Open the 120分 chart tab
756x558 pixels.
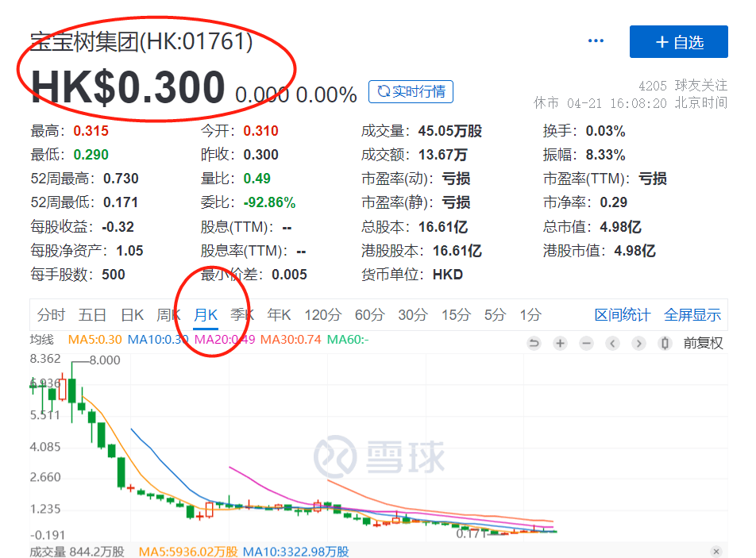point(322,314)
